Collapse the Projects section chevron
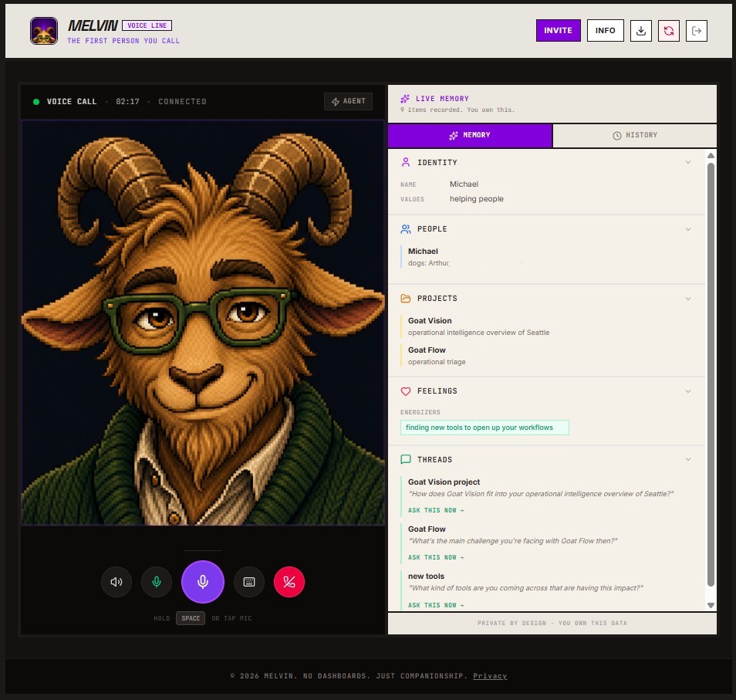Viewport: 736px width, 700px height. [688, 299]
